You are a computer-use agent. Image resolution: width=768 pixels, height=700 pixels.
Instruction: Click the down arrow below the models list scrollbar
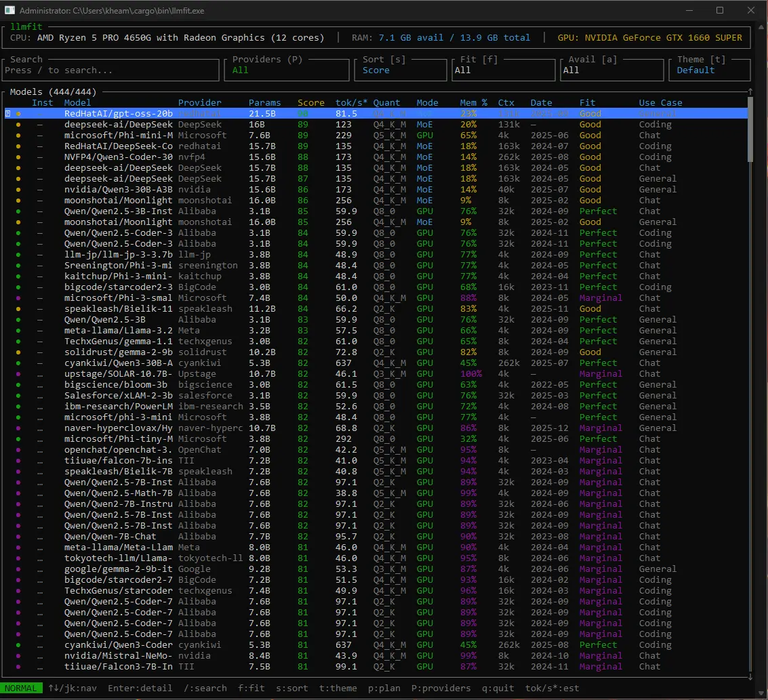click(x=750, y=678)
